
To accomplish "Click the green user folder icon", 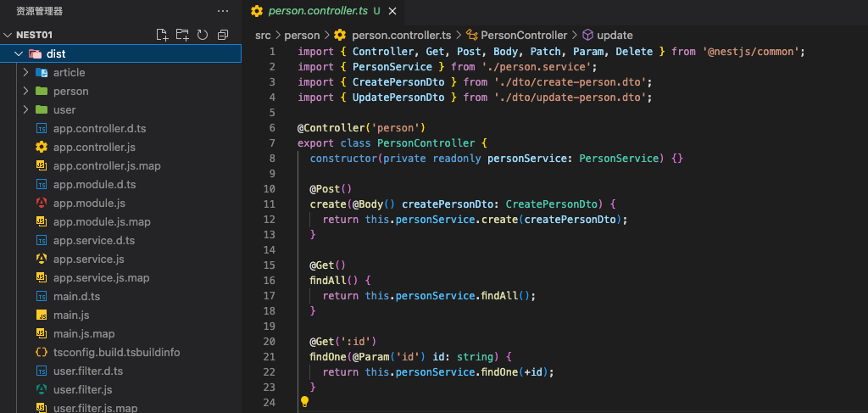I will pos(41,109).
